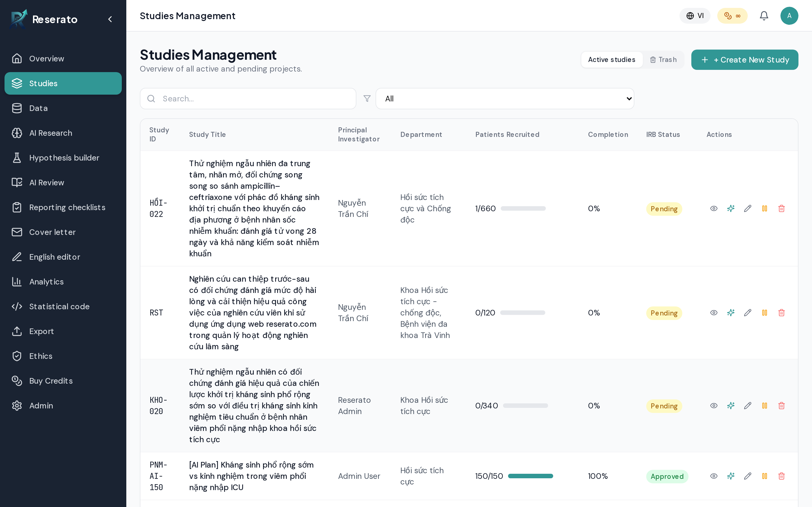Pause the PNM-AI-150 study
Screen dimensions: 812x507
point(765,476)
